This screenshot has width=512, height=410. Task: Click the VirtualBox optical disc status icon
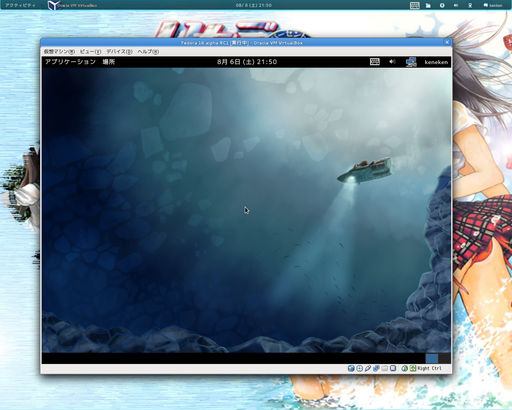tap(359, 368)
